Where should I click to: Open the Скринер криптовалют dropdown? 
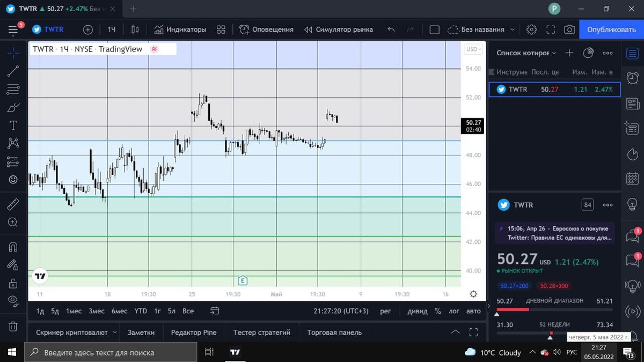[76, 333]
